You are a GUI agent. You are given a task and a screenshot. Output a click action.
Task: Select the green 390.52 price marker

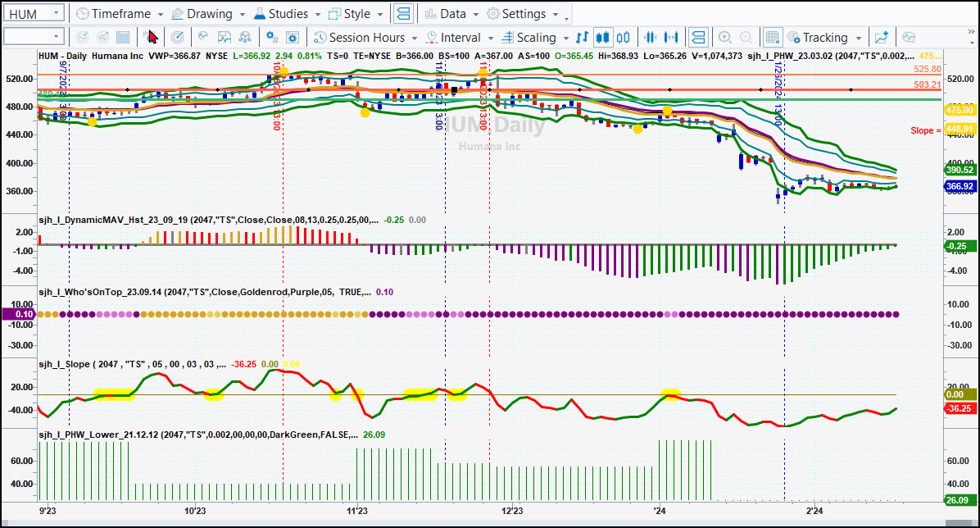(960, 170)
